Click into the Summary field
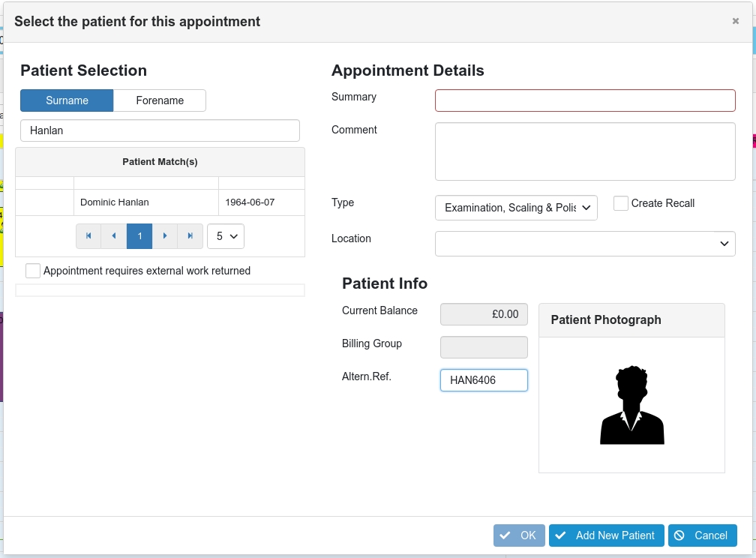Screen dimensions: 756x558 tap(585, 100)
